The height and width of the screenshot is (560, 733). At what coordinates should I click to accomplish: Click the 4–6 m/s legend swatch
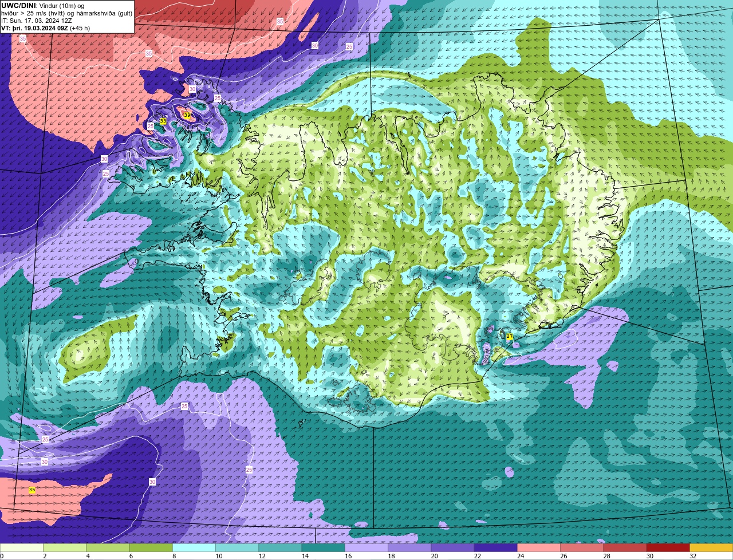pyautogui.click(x=108, y=548)
